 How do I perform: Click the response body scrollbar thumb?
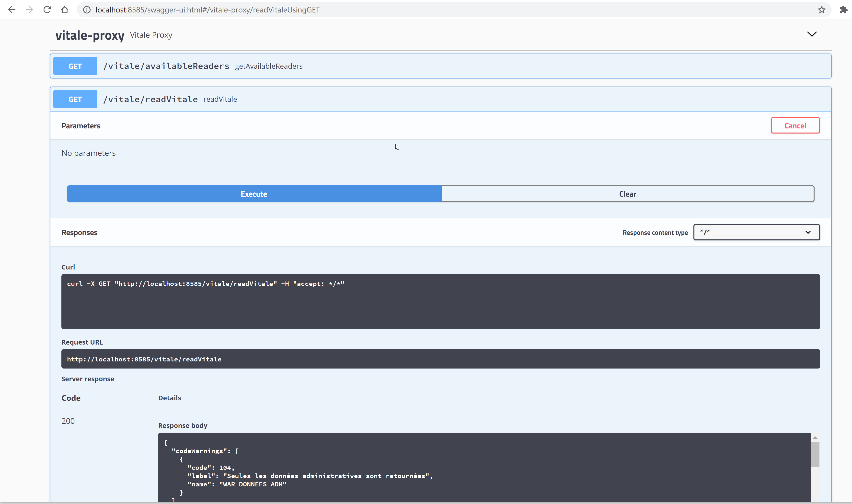tap(815, 454)
